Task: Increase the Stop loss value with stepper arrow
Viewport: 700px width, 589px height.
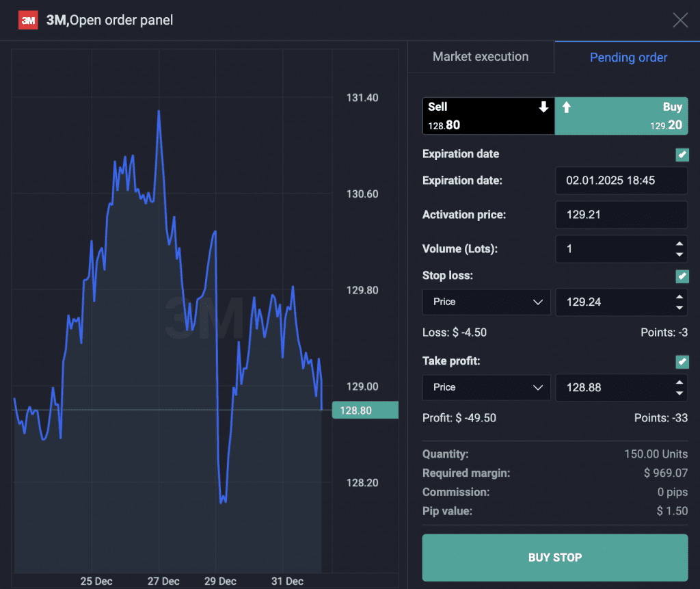Action: point(679,298)
